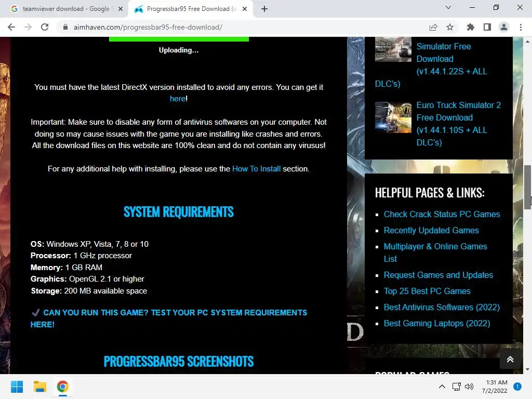The width and height of the screenshot is (532, 399).
Task: Open Check Crack Status PC Games
Action: point(442,215)
